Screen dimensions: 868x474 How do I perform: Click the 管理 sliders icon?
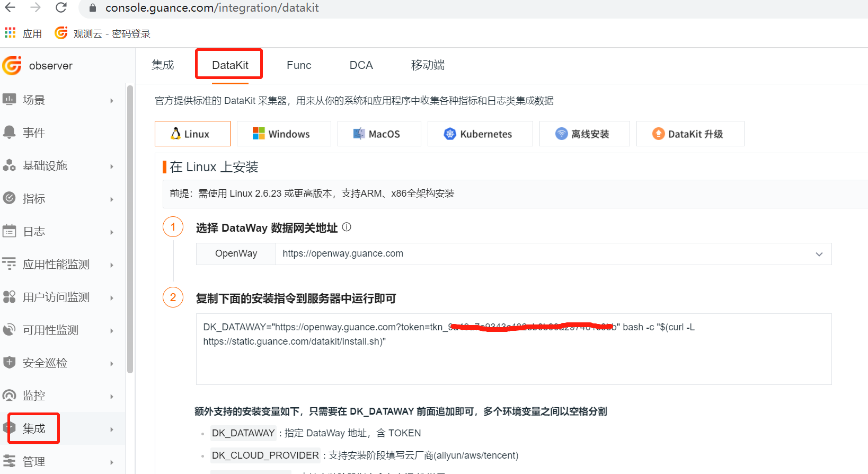click(x=9, y=461)
